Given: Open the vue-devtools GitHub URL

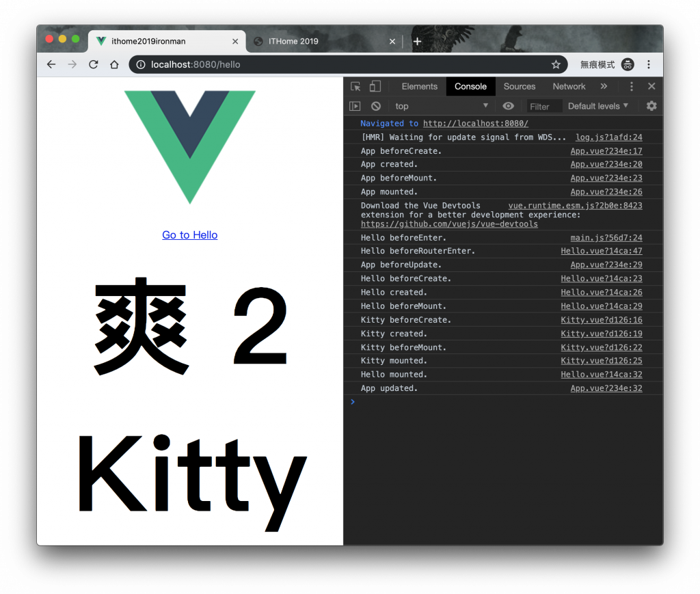Looking at the screenshot, I should 450,224.
